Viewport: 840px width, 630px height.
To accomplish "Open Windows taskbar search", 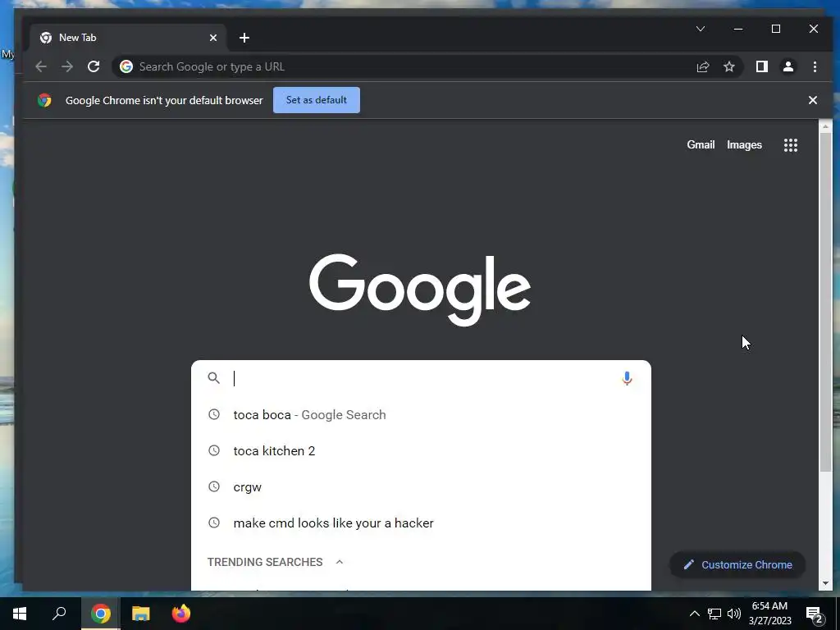I will pos(59,614).
